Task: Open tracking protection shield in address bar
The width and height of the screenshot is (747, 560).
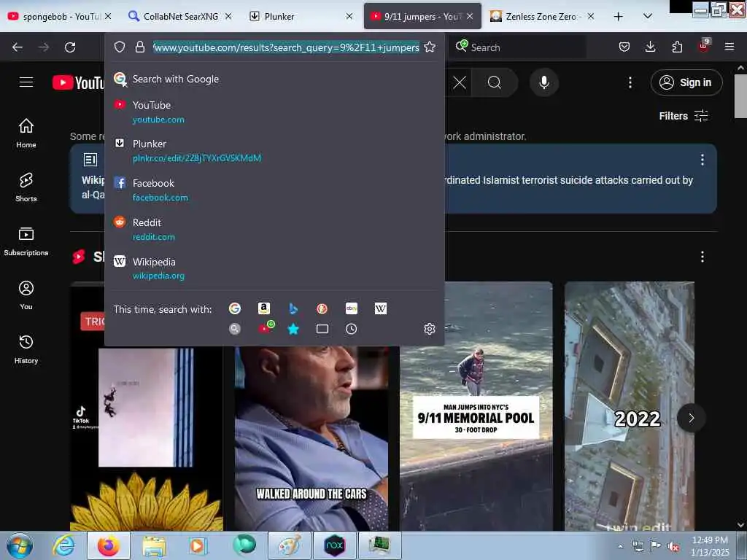Action: coord(120,47)
